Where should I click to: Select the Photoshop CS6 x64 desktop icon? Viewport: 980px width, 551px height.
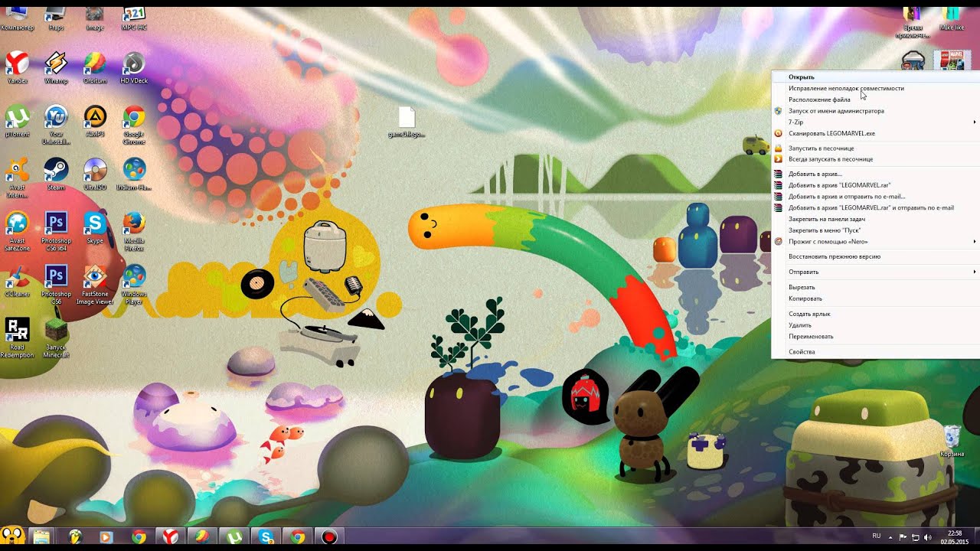pos(56,232)
